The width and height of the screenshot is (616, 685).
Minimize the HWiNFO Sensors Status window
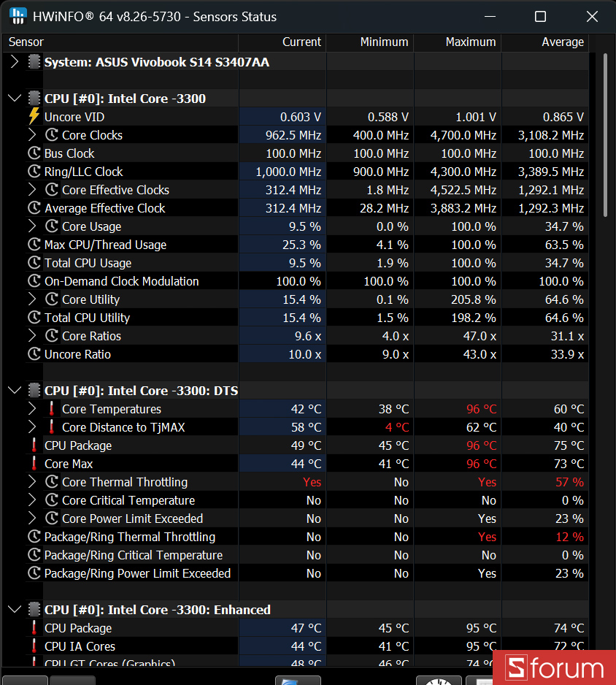490,17
